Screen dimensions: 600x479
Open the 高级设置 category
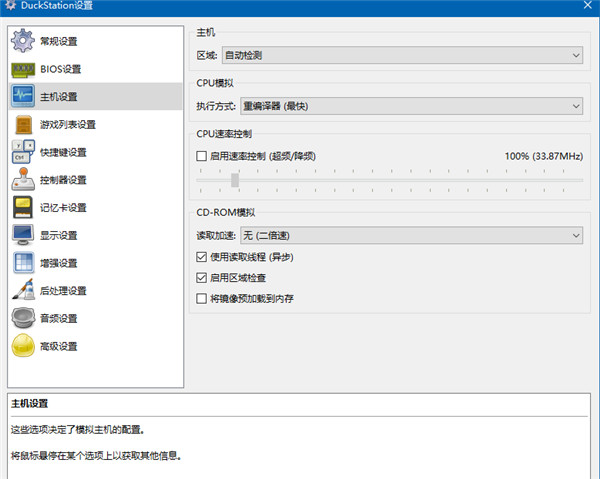click(x=58, y=346)
